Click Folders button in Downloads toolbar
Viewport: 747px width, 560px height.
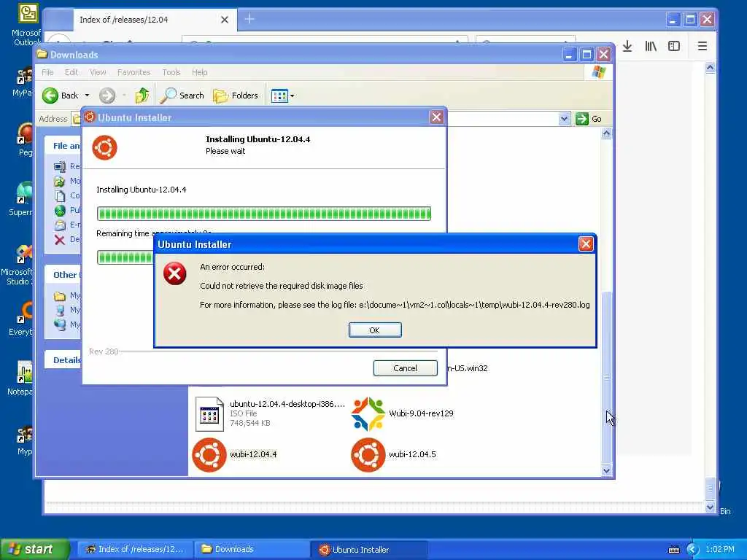click(236, 96)
